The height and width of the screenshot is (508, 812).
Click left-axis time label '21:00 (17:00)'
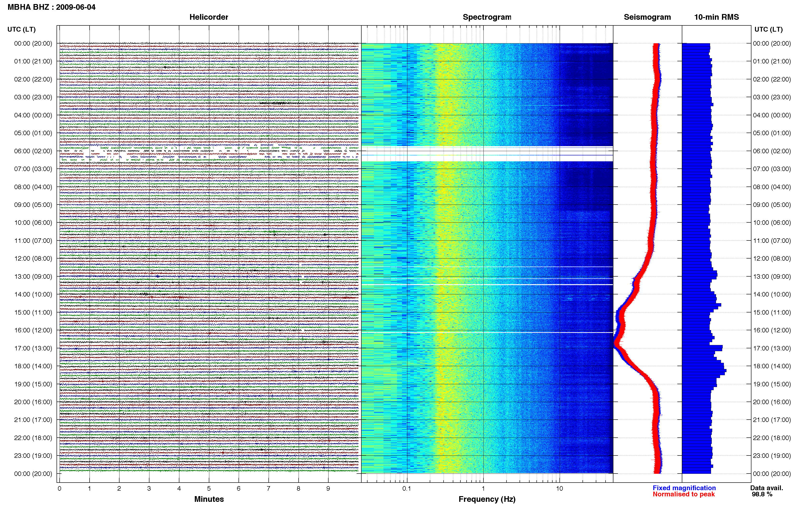click(x=33, y=420)
